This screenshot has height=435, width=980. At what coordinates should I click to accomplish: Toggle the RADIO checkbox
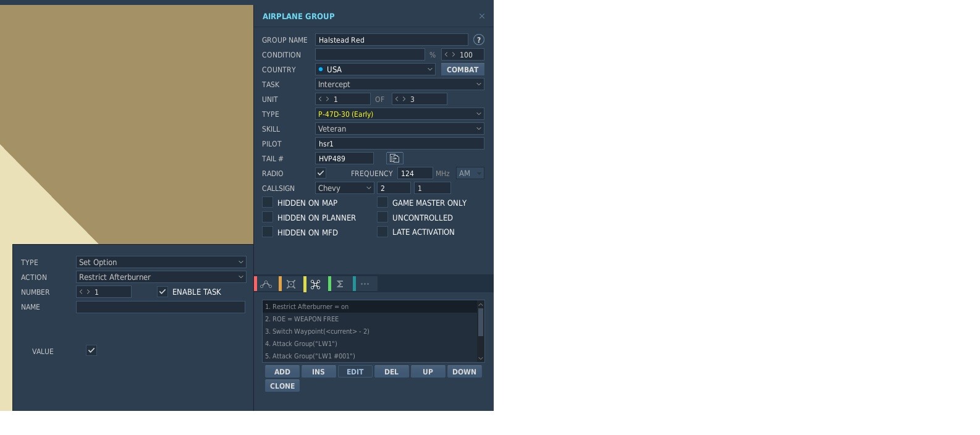tap(321, 173)
